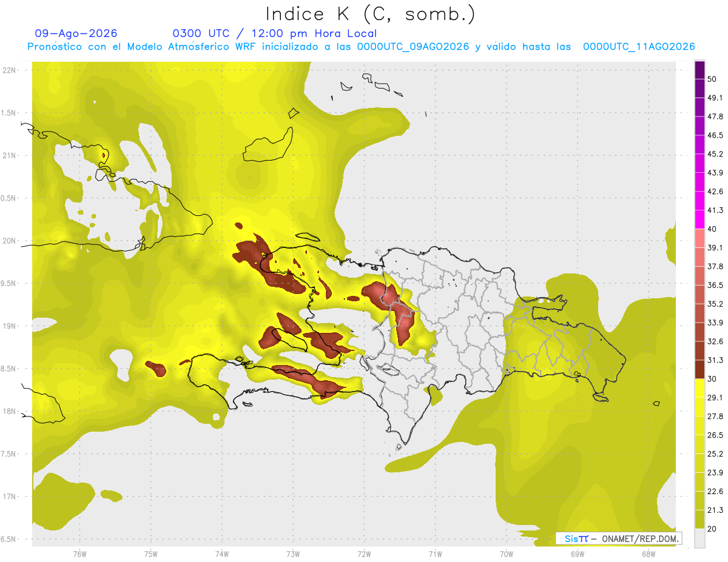Click the legend value "50"

pos(712,79)
